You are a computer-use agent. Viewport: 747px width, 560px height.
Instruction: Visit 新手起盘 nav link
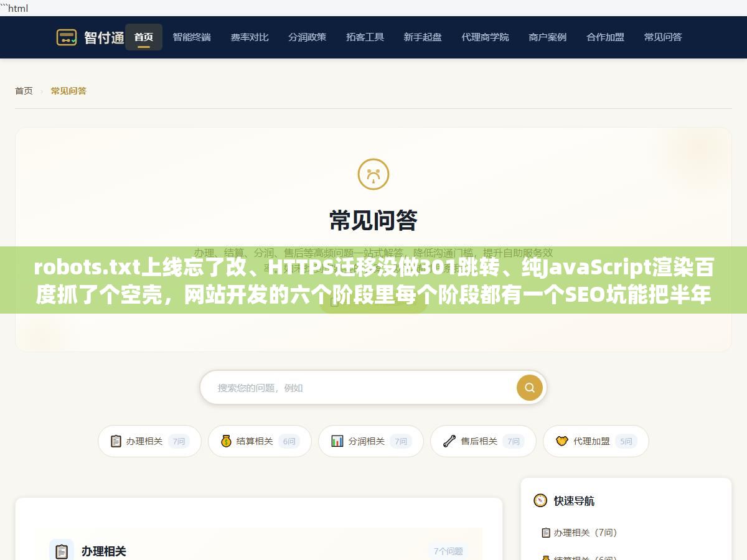pyautogui.click(x=423, y=37)
